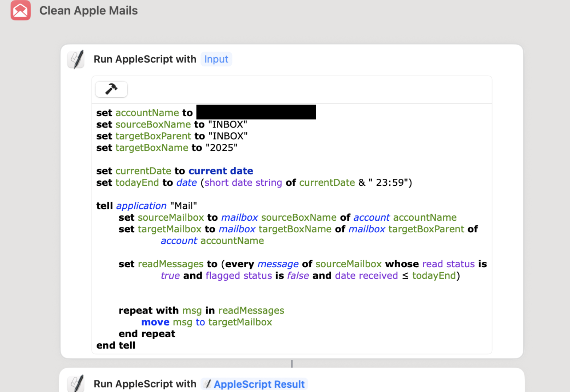Viewport: 570px width, 392px height.
Task: Click the AppleScript pen icon in first action
Action: tap(76, 59)
